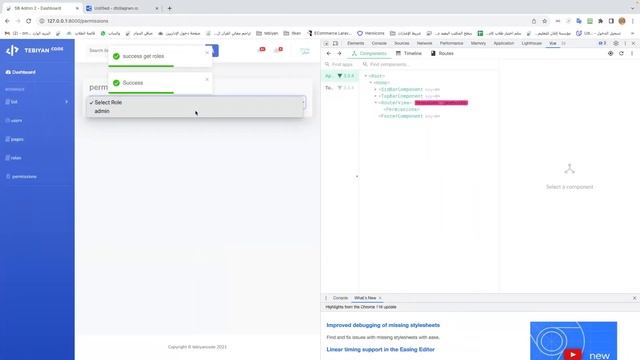This screenshot has width=640, height=360.
Task: Switch to the Performance DevTools tab
Action: pyautogui.click(x=451, y=43)
